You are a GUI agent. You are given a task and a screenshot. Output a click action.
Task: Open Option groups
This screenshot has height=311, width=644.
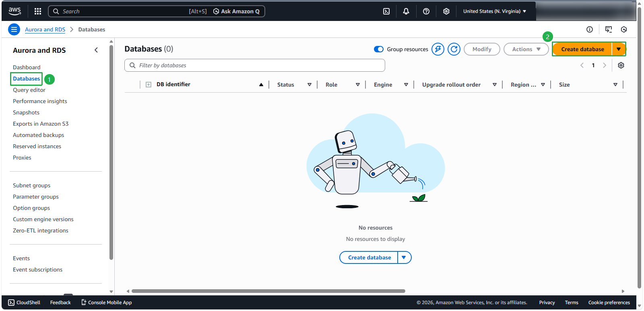point(31,208)
